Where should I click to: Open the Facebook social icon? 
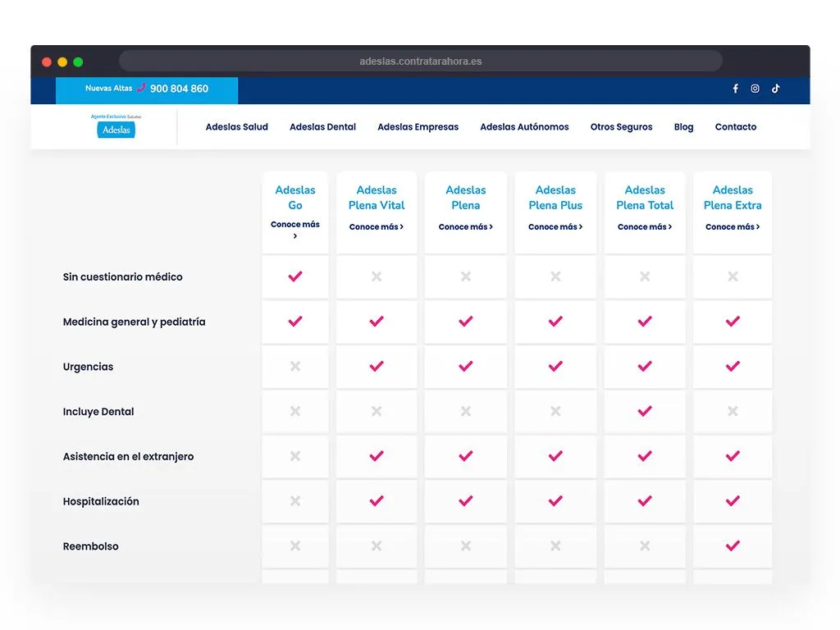735,89
